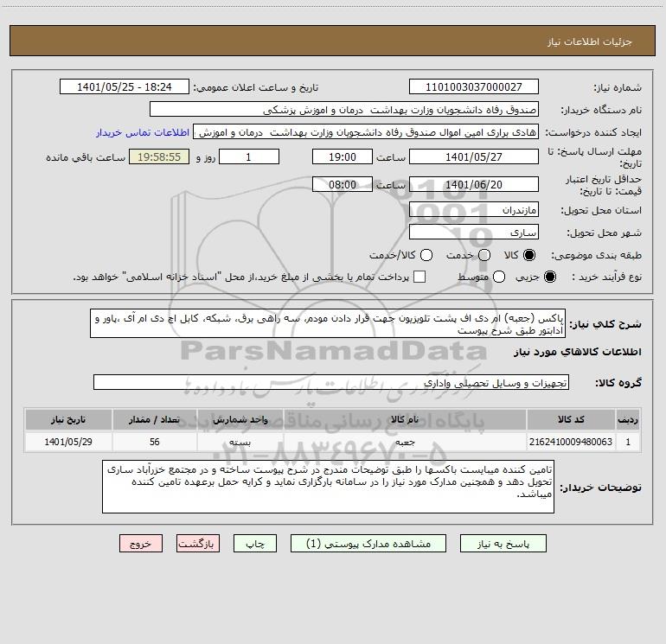
Task: Select the خدمت radio button
Action: coord(484,255)
